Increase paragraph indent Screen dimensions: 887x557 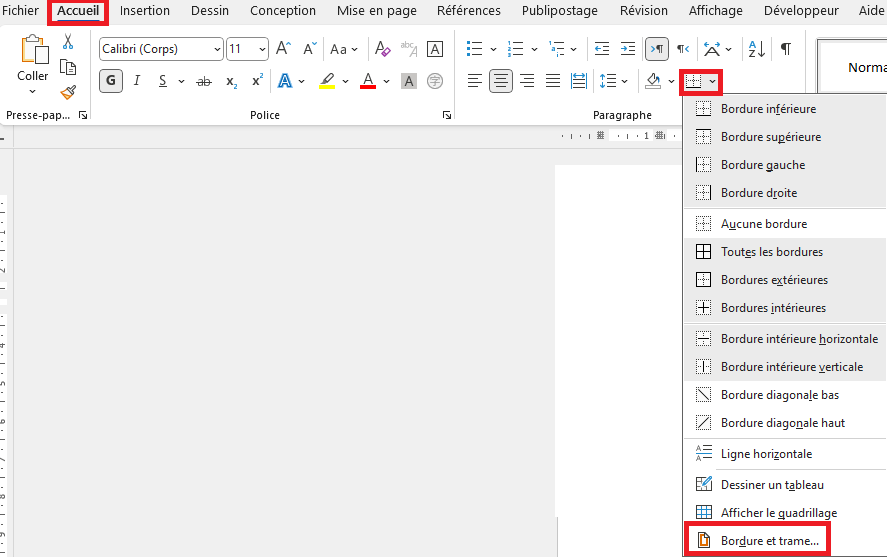click(x=628, y=49)
